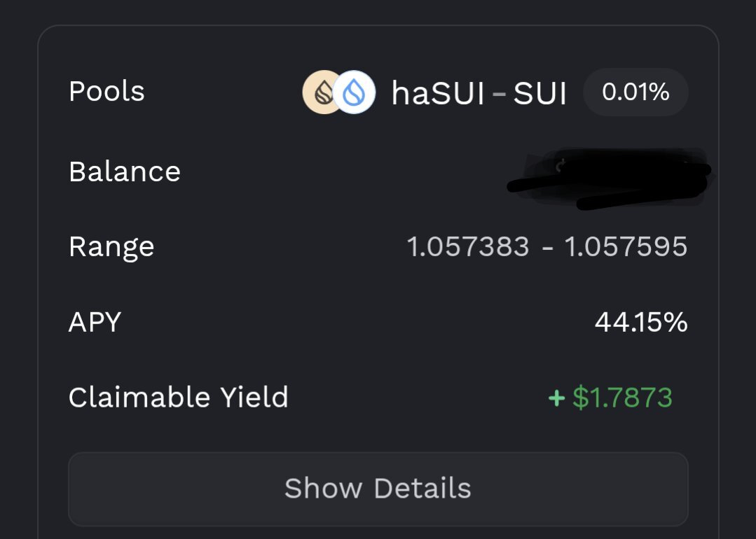Click the SUI text in pool name
The image size is (756, 539).
click(x=539, y=93)
